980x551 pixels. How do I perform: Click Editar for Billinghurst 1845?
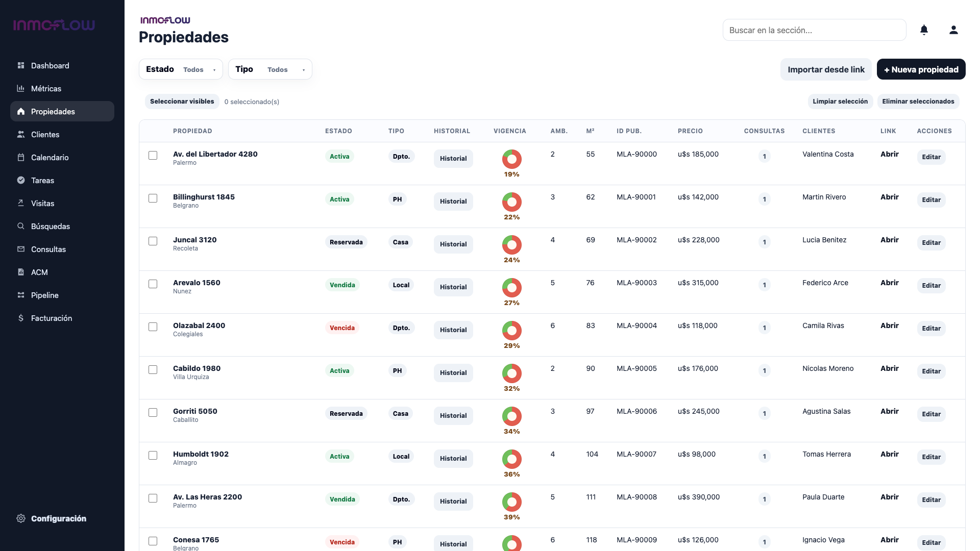pyautogui.click(x=931, y=200)
